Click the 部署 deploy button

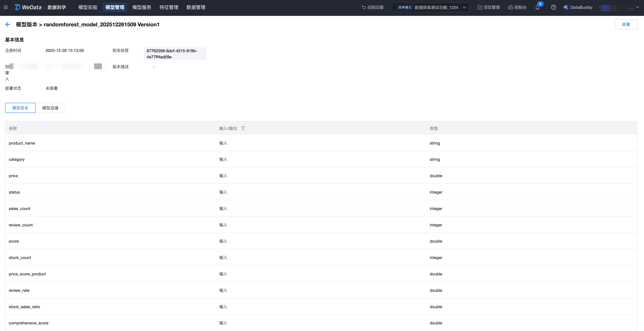[626, 24]
